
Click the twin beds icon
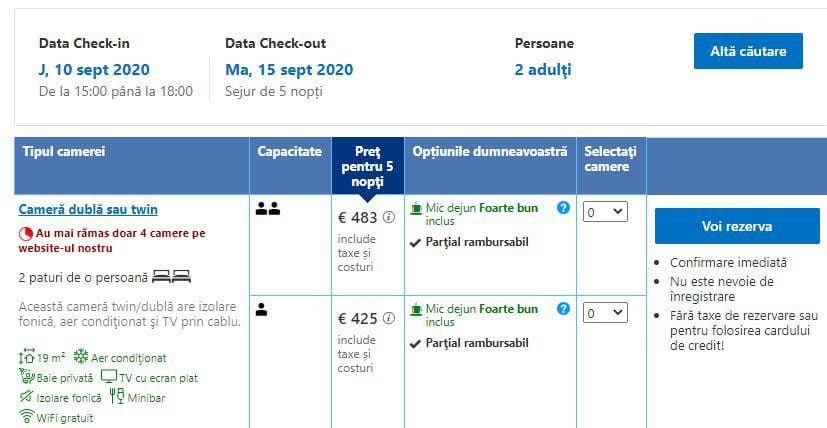pyautogui.click(x=171, y=277)
